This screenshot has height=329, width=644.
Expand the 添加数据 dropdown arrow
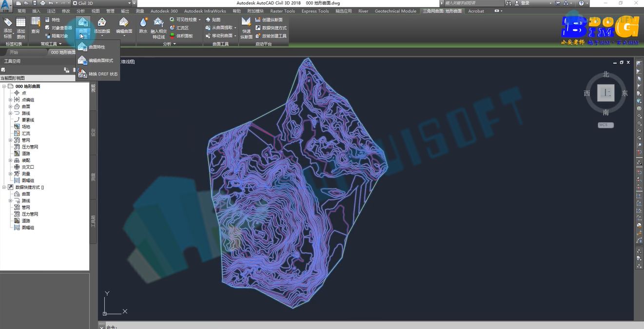pos(102,36)
